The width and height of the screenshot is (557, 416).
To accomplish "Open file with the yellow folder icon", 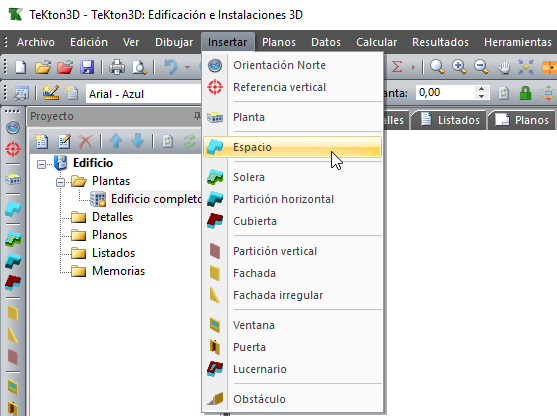I will click(x=43, y=67).
